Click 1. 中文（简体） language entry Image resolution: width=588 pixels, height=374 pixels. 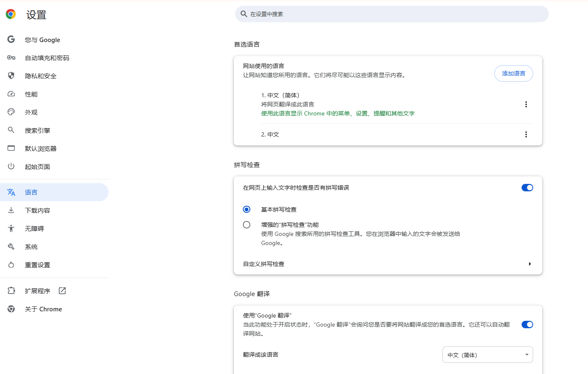tap(280, 95)
